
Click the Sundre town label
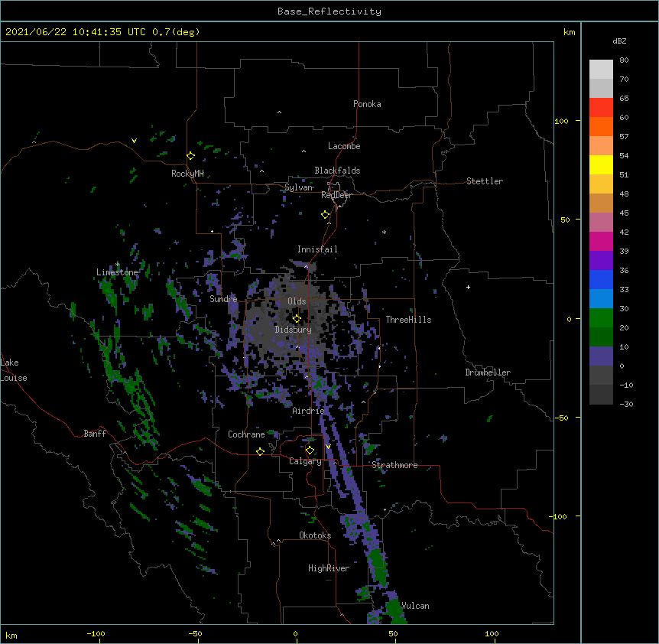[223, 299]
